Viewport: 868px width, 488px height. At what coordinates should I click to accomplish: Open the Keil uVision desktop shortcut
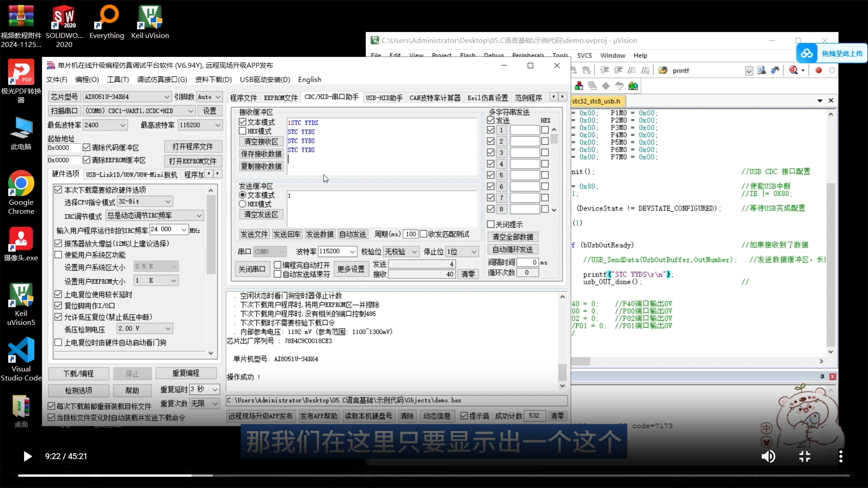[150, 22]
